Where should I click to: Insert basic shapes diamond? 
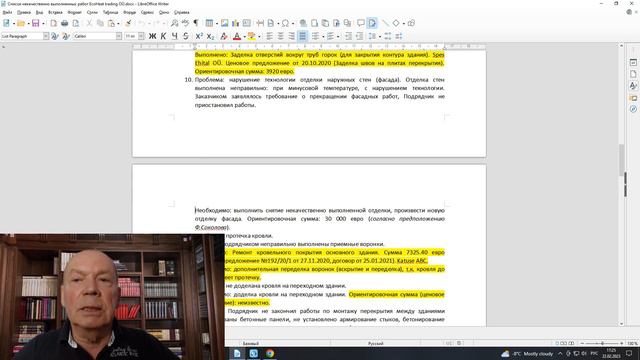click(396, 23)
